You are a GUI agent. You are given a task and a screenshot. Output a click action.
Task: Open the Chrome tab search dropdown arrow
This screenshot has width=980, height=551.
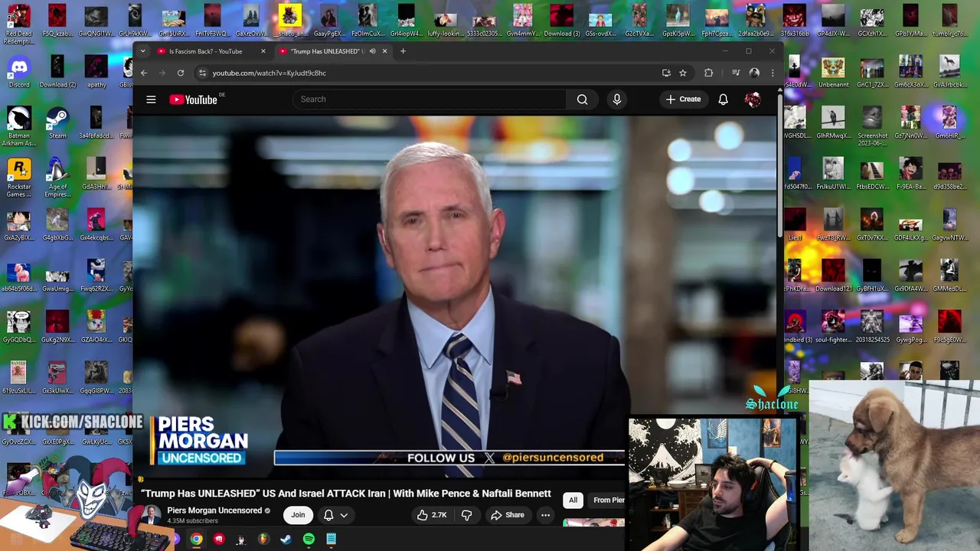[x=142, y=51]
